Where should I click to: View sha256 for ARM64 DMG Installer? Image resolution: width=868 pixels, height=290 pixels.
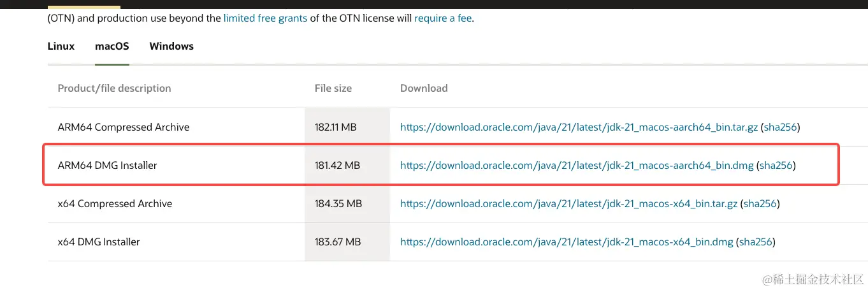point(776,165)
